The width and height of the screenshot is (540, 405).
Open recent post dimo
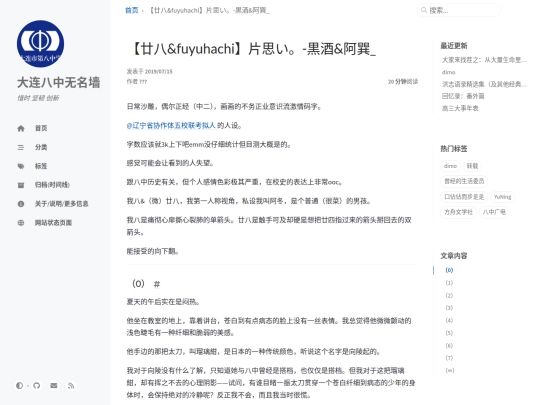point(448,72)
